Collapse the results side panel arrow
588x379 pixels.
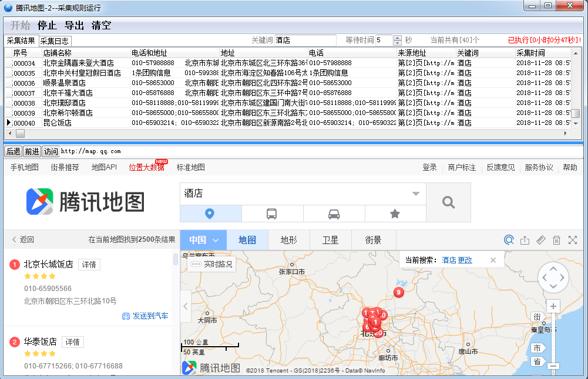click(x=186, y=306)
